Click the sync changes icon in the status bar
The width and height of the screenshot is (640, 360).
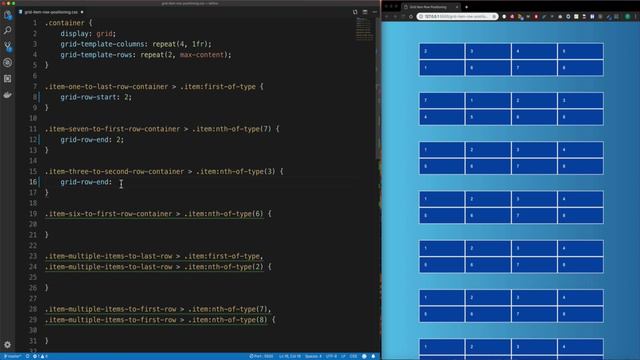click(x=27, y=356)
